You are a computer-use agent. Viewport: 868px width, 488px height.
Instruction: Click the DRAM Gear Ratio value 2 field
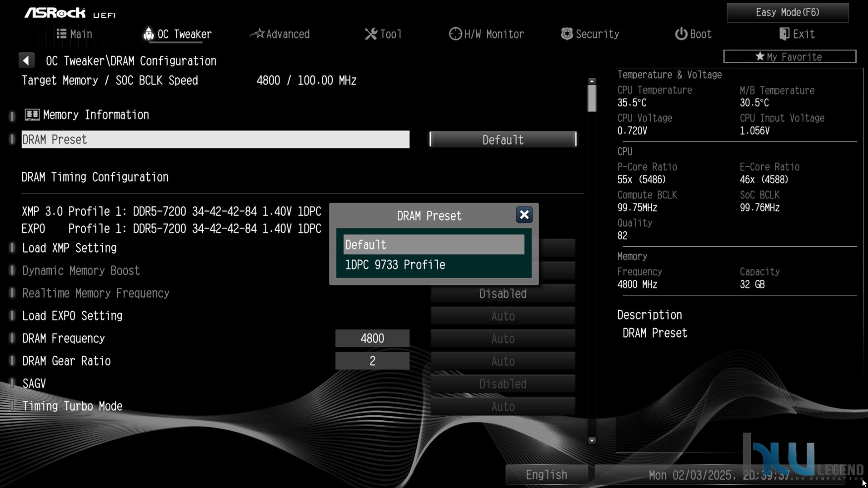click(372, 361)
